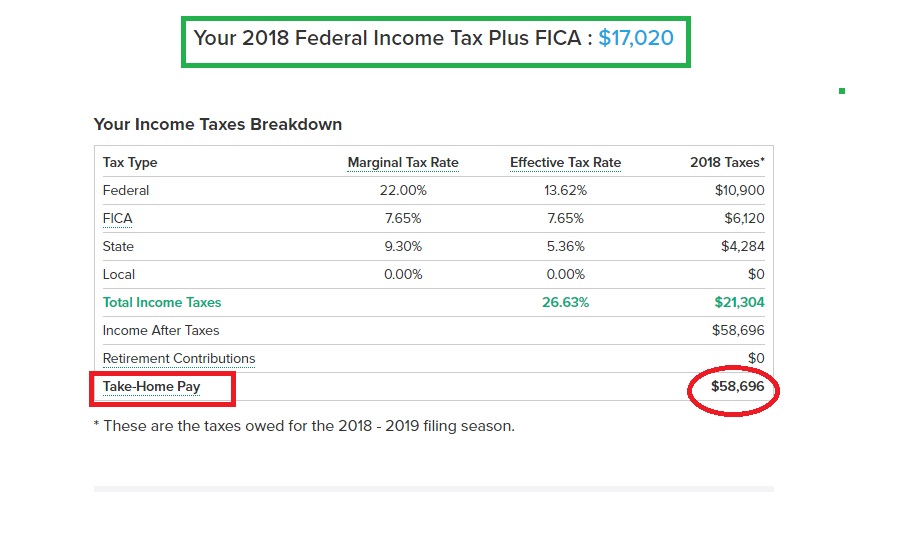Click the State marginal rate 9.30%

402,246
